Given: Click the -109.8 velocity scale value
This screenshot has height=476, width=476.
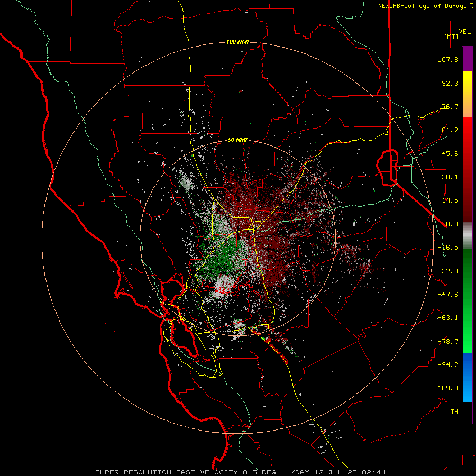Looking at the screenshot, I should point(446,388).
